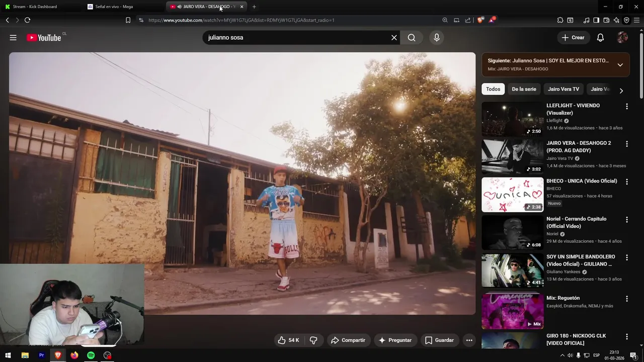Open Jairo Vera TV channel link
This screenshot has width=644, height=362.
[559, 158]
